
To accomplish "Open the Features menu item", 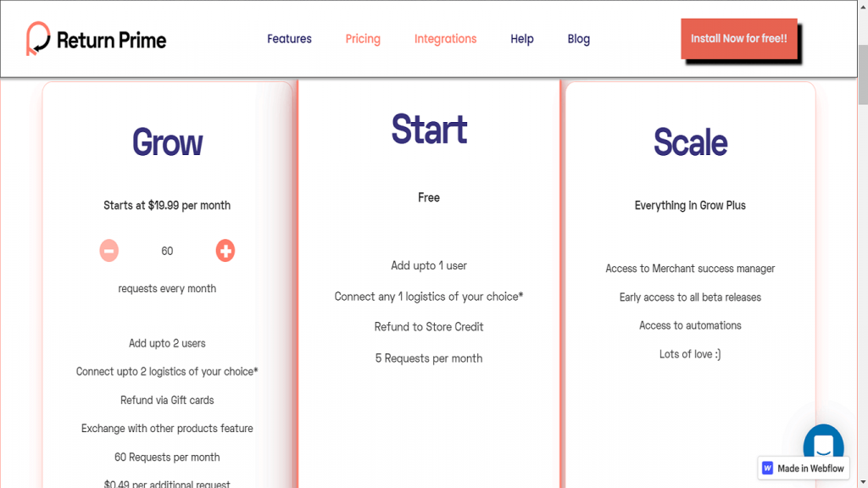I will pos(289,38).
